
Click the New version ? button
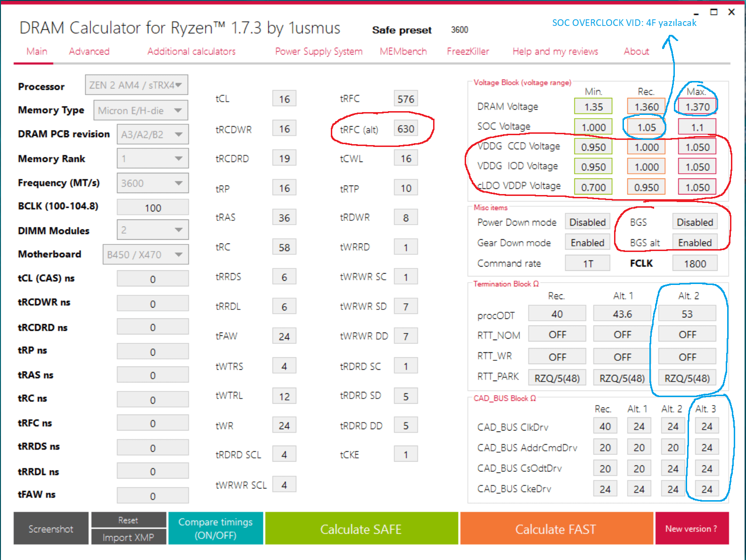point(692,528)
